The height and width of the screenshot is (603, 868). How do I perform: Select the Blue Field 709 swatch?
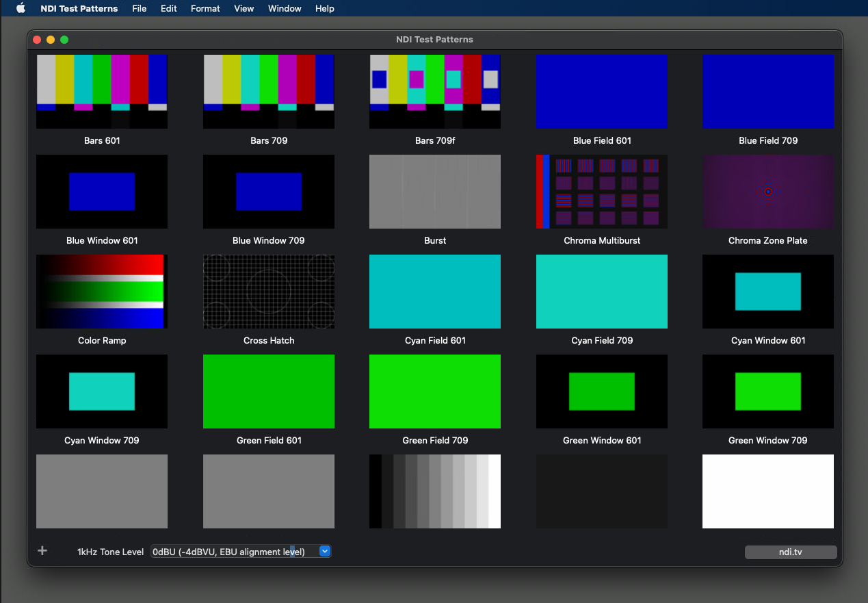767,92
